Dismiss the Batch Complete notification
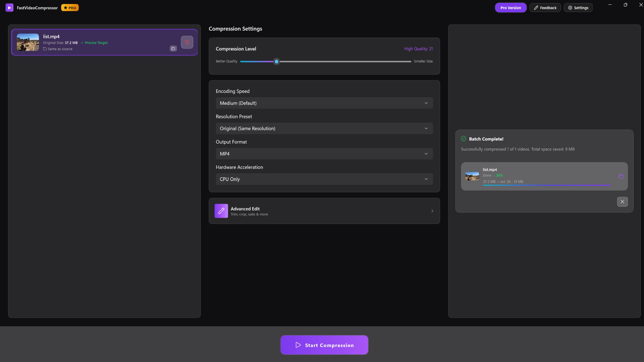Screen dimensions: 644x362 pyautogui.click(x=622, y=202)
